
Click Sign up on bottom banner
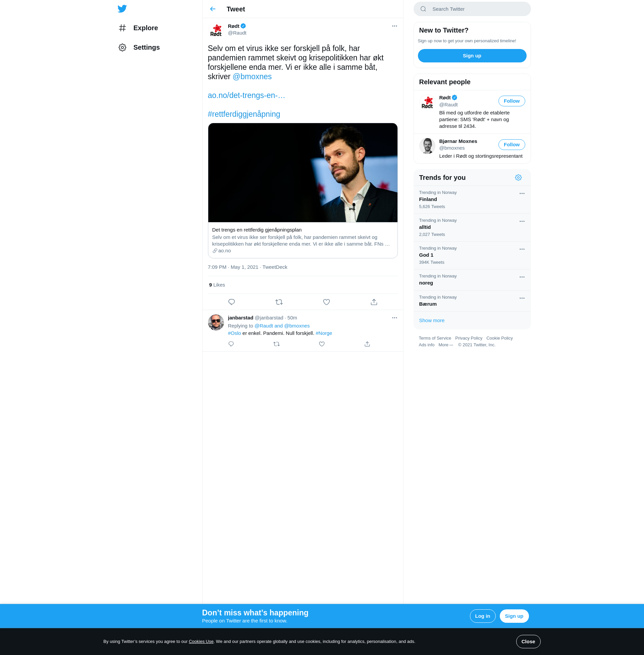click(514, 616)
